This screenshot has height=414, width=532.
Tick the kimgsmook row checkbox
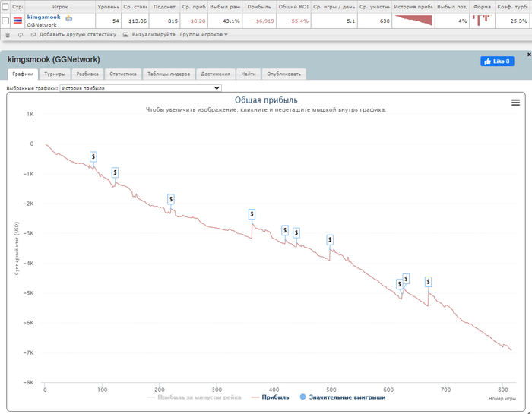tap(5, 21)
